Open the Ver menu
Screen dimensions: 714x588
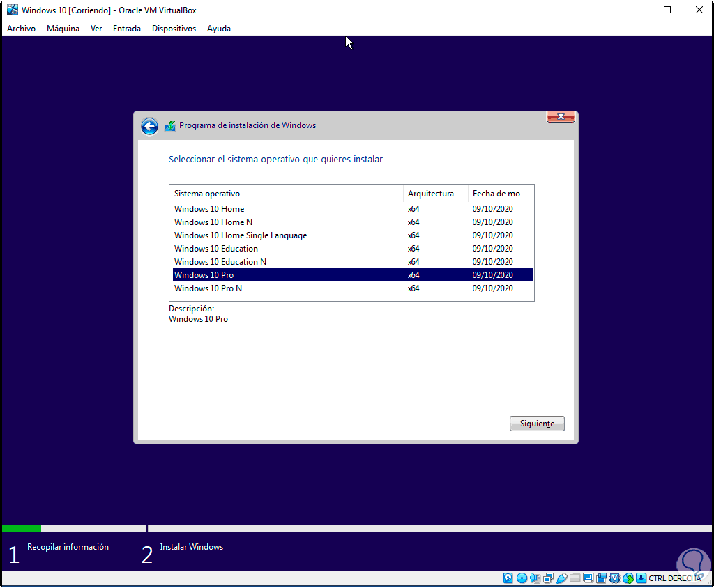point(96,29)
